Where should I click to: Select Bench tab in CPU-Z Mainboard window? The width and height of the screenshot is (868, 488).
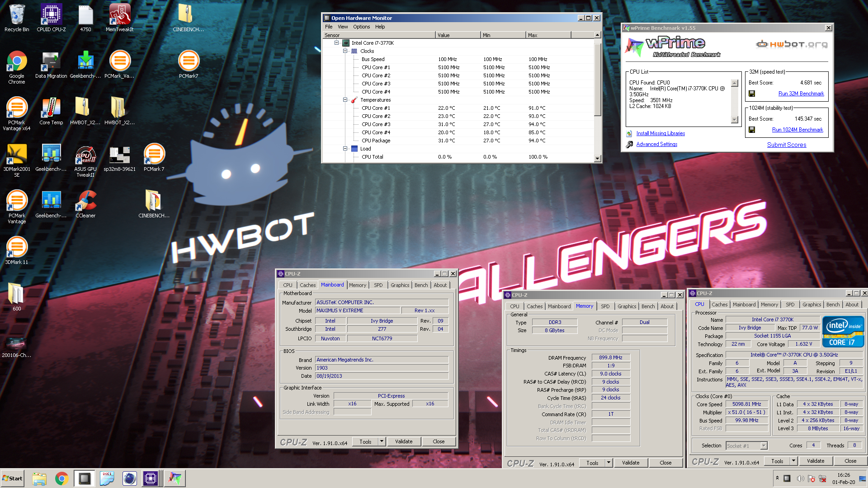pyautogui.click(x=421, y=285)
